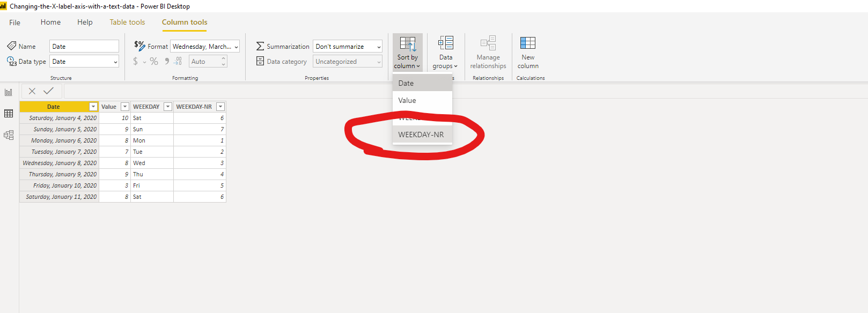Image resolution: width=868 pixels, height=313 pixels.
Task: Click cell Saturday, January 4, 2020
Action: pyautogui.click(x=60, y=118)
